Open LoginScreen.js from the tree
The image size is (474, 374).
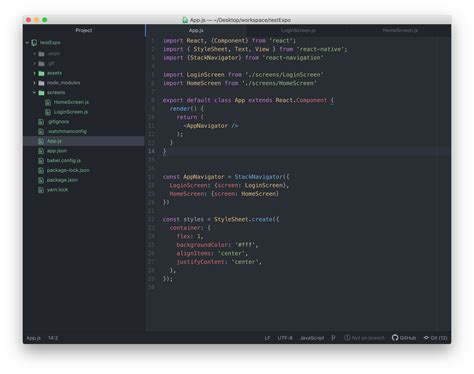pyautogui.click(x=71, y=112)
